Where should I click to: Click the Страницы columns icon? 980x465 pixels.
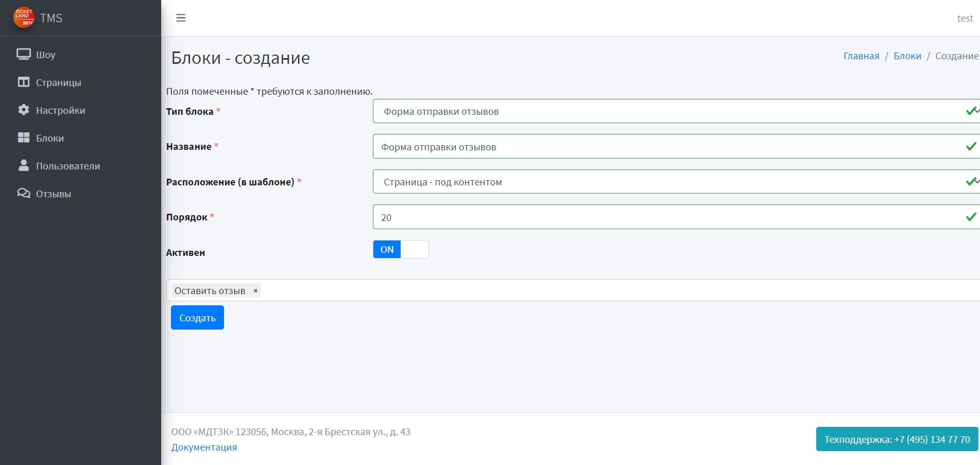[x=24, y=82]
